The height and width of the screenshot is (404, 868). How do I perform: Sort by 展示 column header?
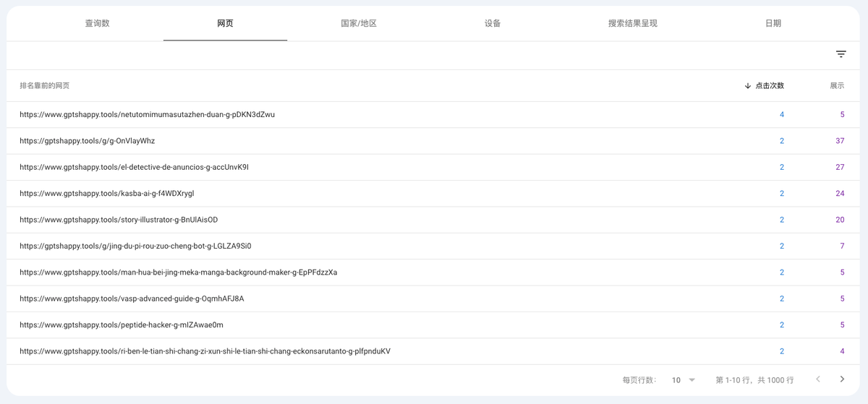(837, 86)
